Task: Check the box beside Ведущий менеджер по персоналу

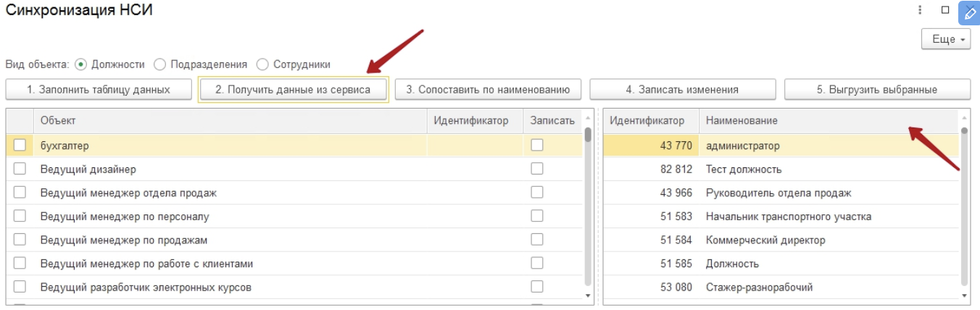Action: pos(20,216)
